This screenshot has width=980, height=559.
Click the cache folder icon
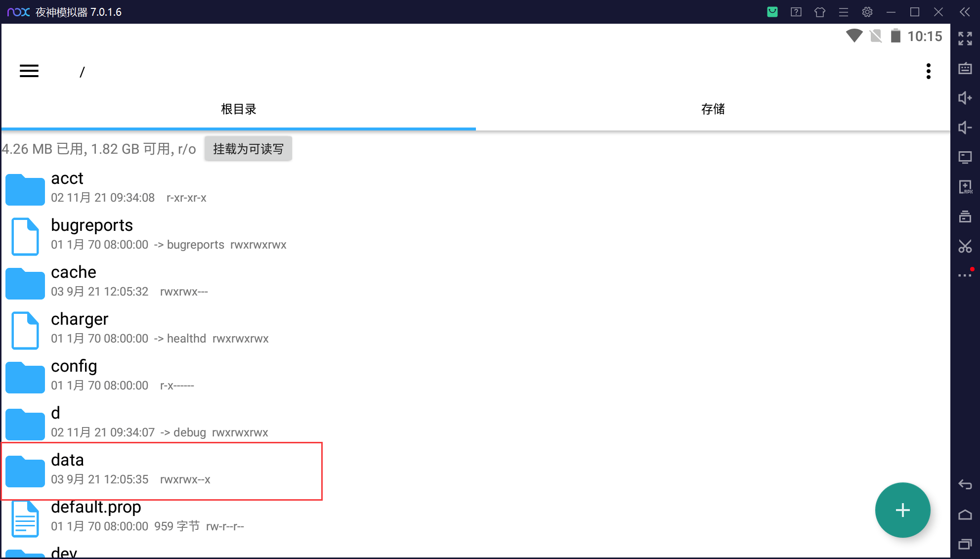25,283
